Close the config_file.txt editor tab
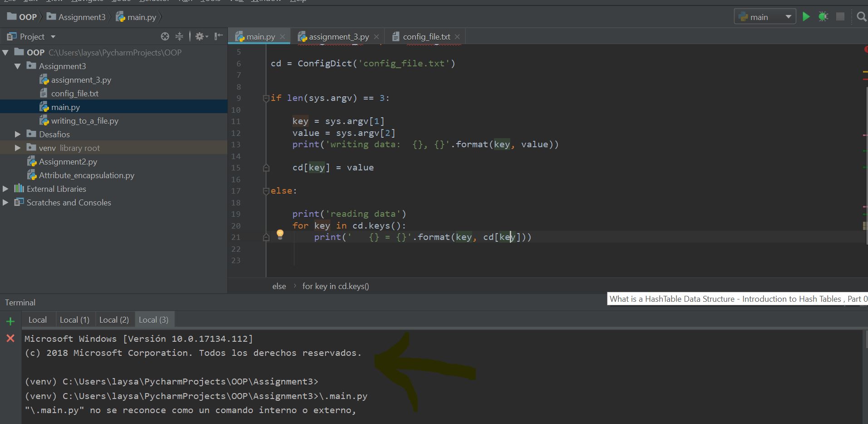Viewport: 868px width, 424px height. pos(457,37)
